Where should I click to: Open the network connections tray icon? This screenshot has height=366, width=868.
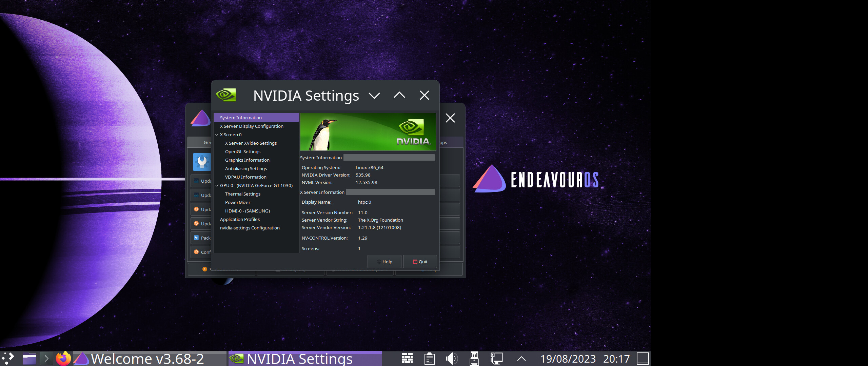pyautogui.click(x=496, y=359)
